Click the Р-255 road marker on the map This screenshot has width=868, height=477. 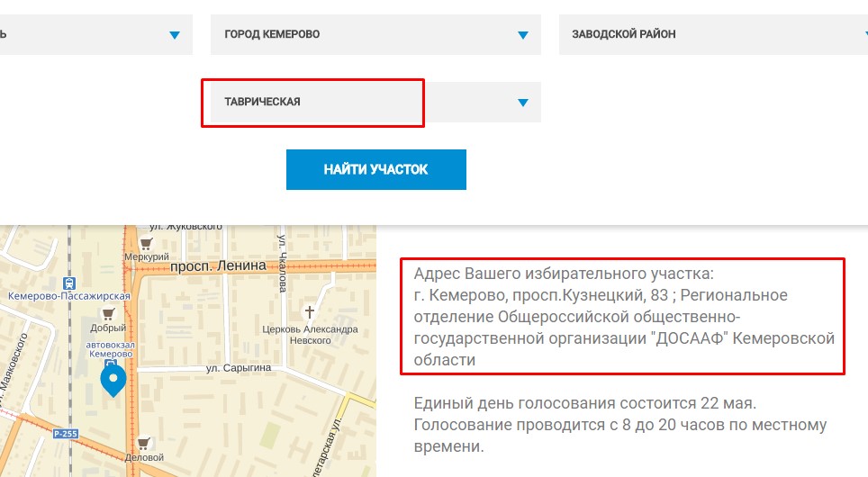click(66, 434)
